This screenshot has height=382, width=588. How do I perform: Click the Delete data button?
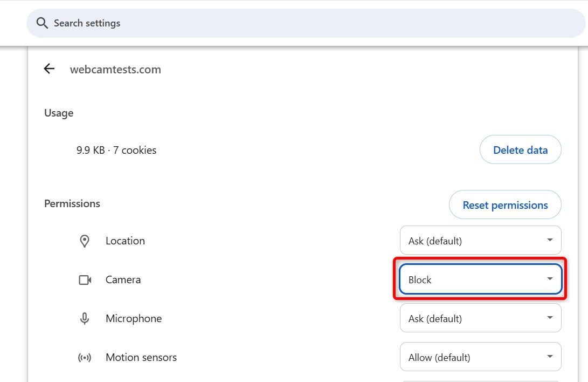(520, 150)
